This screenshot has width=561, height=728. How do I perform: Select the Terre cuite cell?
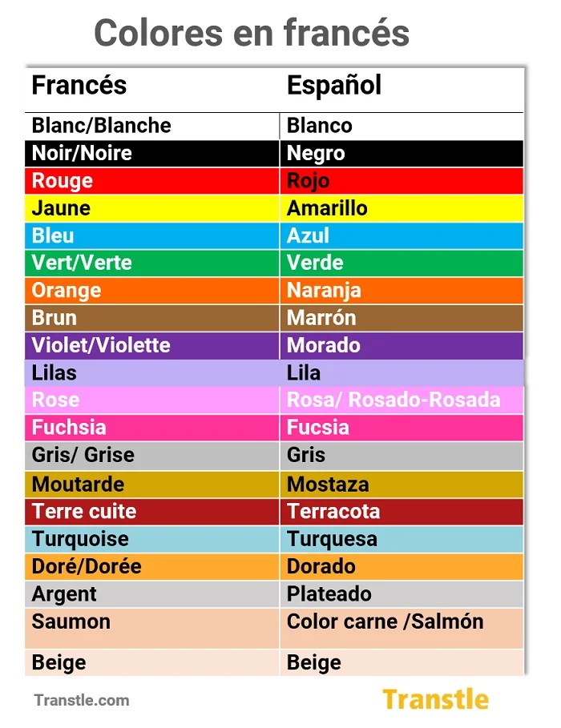[152, 512]
